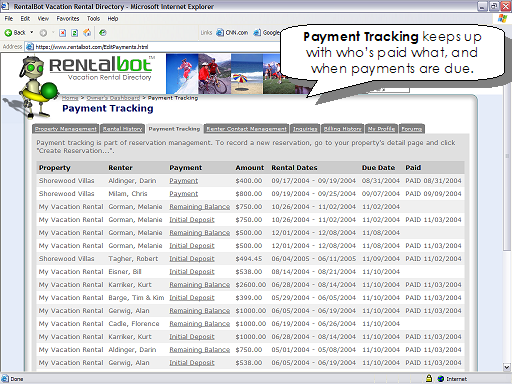Open Initial Deposit for Barge, Tim & Kim
Screen dimensions: 512x384
tap(192, 298)
